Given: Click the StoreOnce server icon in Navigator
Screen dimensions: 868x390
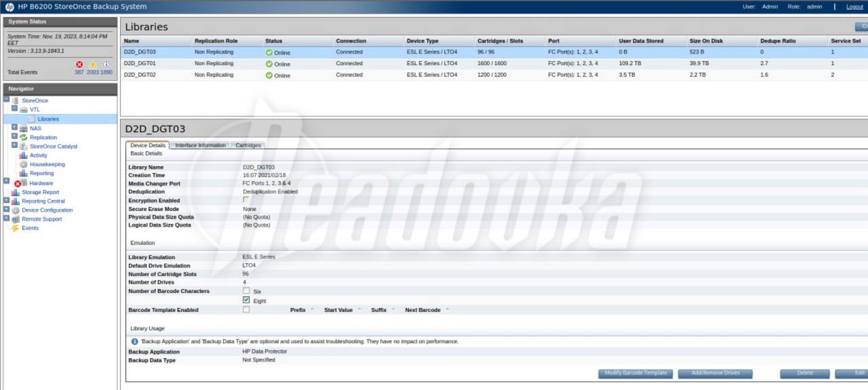Looking at the screenshot, I should point(16,100).
